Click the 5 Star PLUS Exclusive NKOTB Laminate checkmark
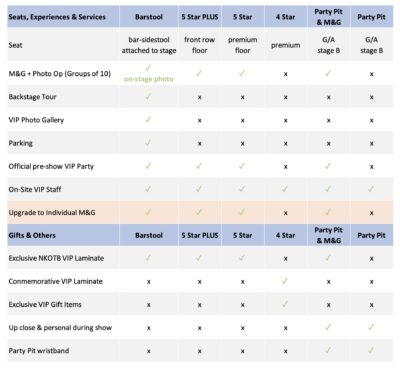400x370 pixels. [199, 258]
